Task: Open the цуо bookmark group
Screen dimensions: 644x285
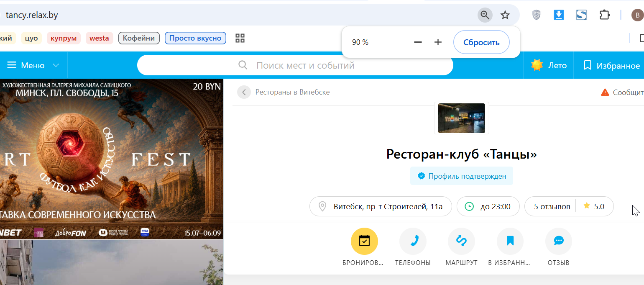Action: pyautogui.click(x=31, y=38)
